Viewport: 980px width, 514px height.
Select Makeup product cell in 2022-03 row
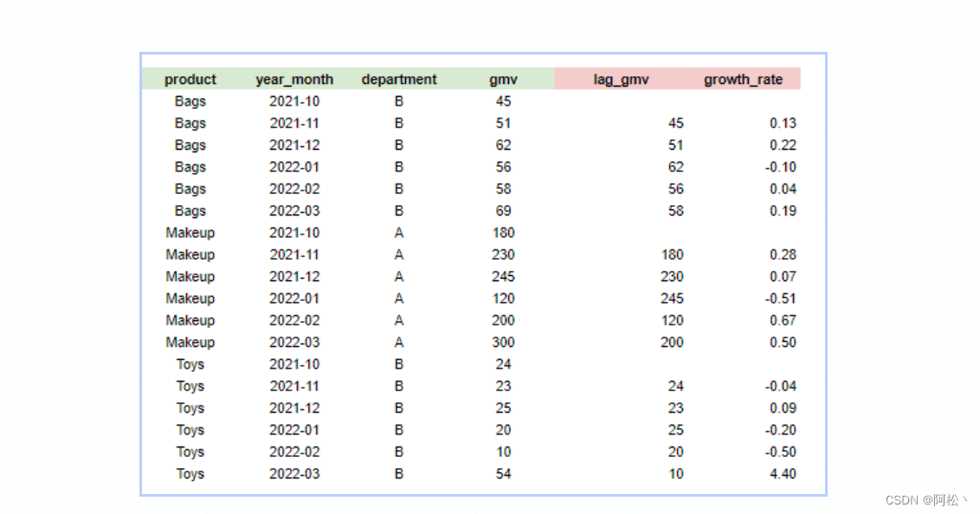tap(190, 343)
